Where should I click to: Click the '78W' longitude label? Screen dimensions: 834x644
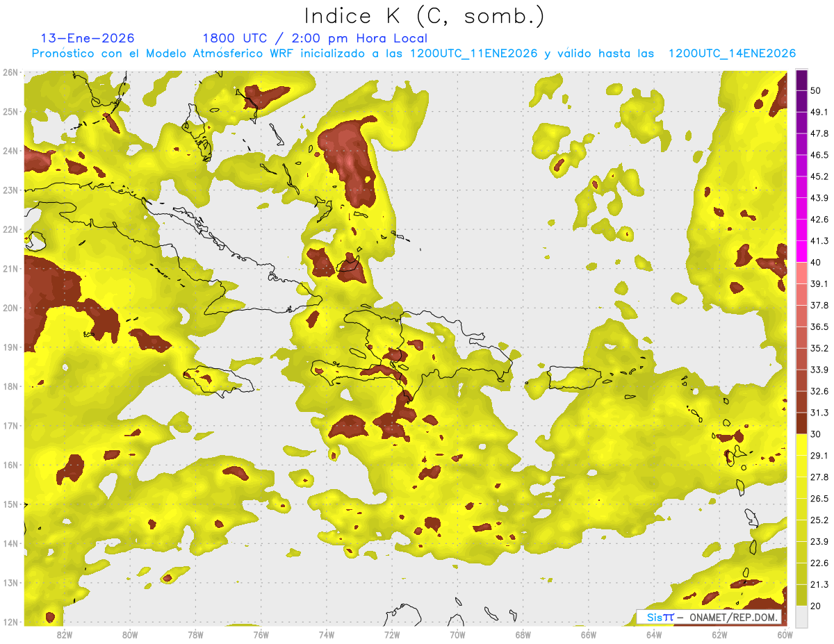[195, 634]
